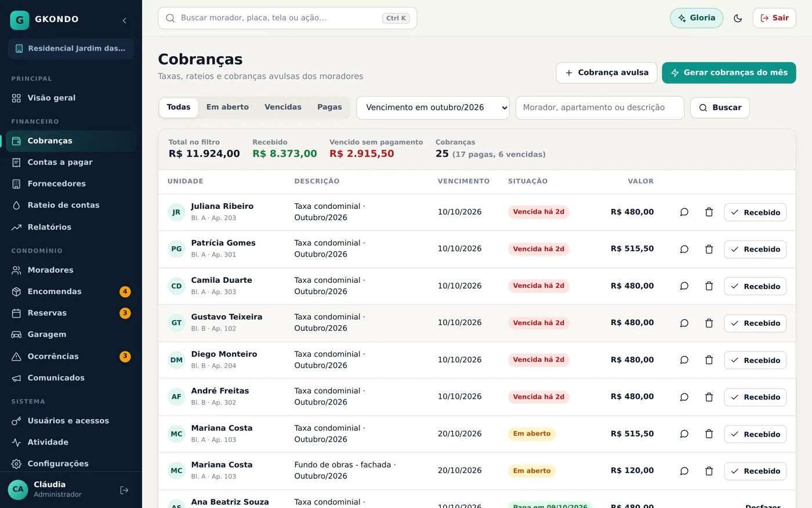Click the trash icon on Mariana Costa R$ 515,50 row
The width and height of the screenshot is (812, 508).
tap(709, 434)
